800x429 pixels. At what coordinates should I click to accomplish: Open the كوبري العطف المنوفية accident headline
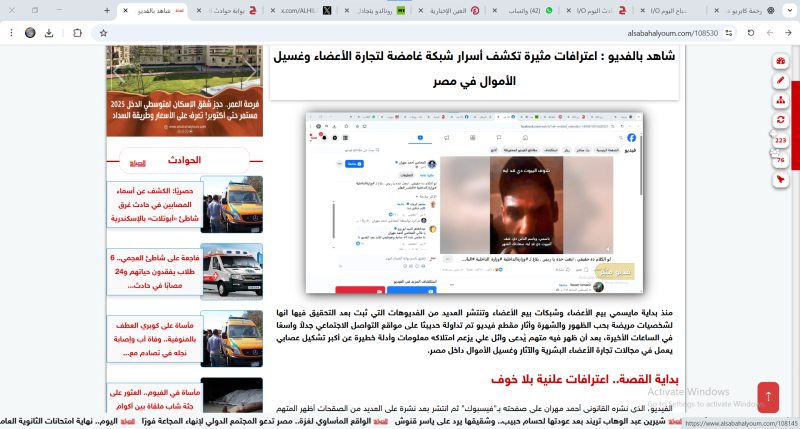click(155, 339)
